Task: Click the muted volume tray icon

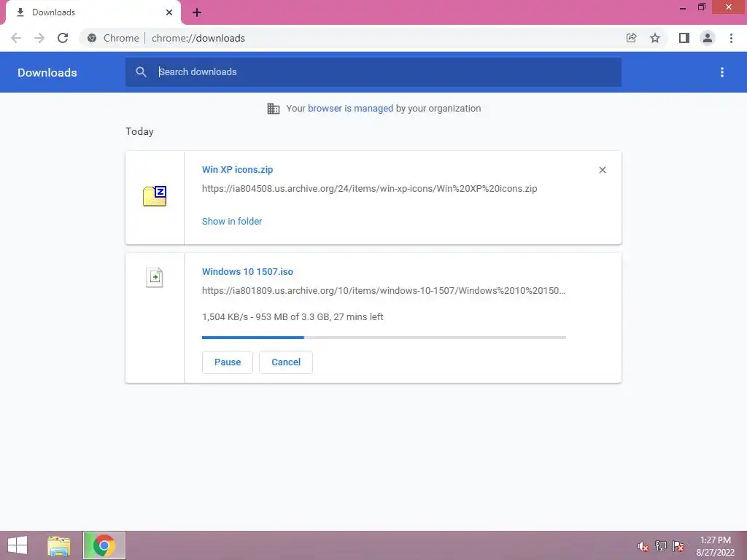Action: click(x=643, y=546)
